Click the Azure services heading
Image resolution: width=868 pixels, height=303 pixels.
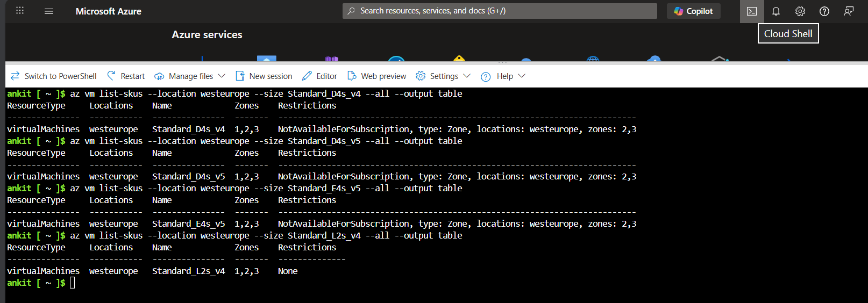pyautogui.click(x=207, y=35)
